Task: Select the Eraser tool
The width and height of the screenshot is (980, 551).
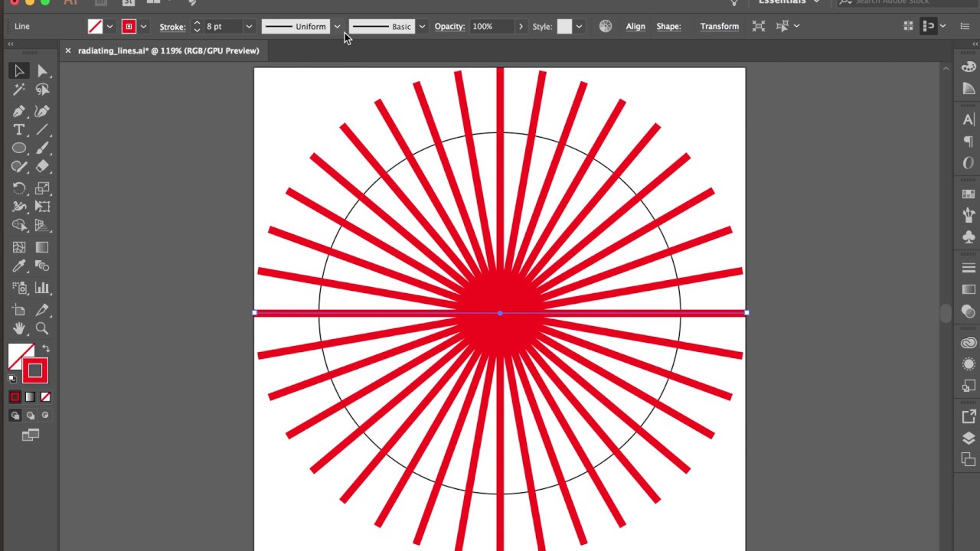Action: point(42,166)
